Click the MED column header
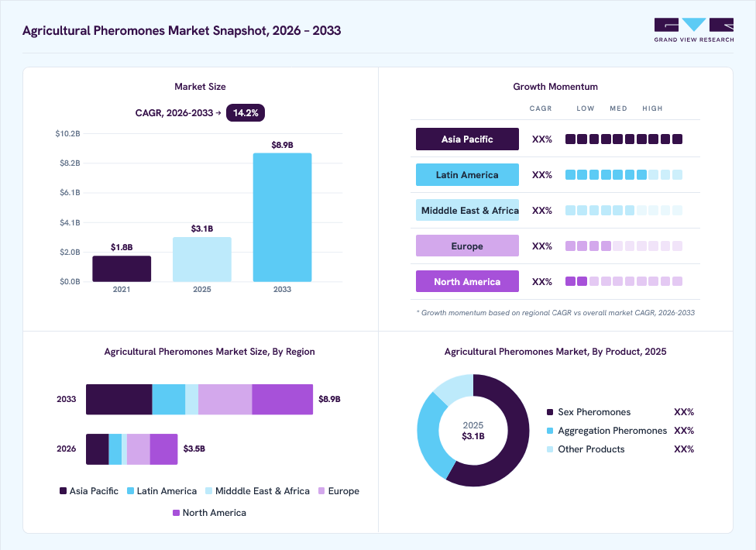This screenshot has height=550, width=756. pyautogui.click(x=618, y=108)
